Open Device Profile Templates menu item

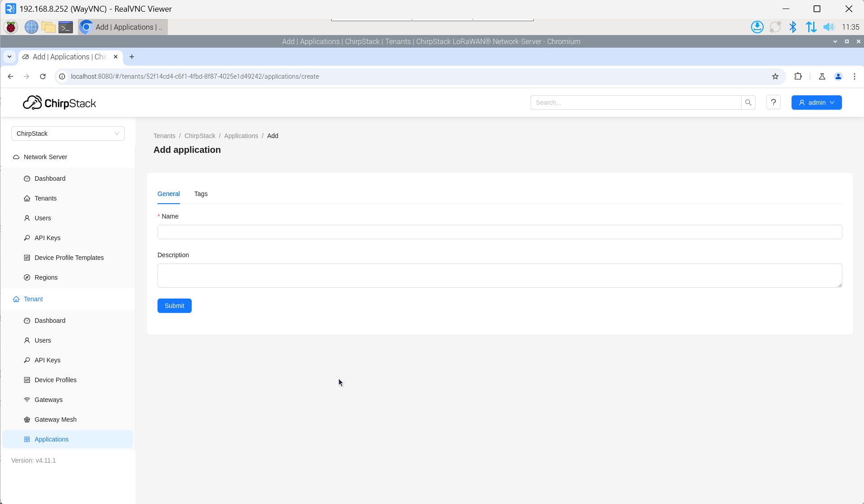pyautogui.click(x=69, y=258)
